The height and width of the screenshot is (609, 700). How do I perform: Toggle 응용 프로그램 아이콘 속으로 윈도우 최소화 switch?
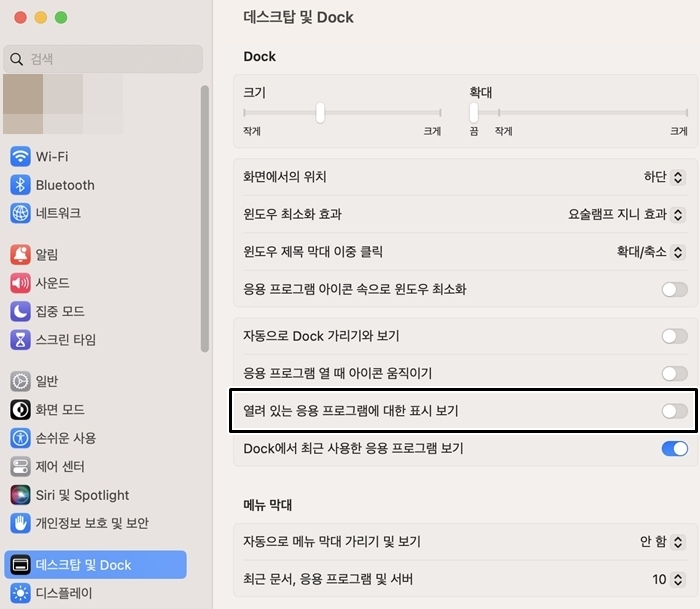click(674, 289)
